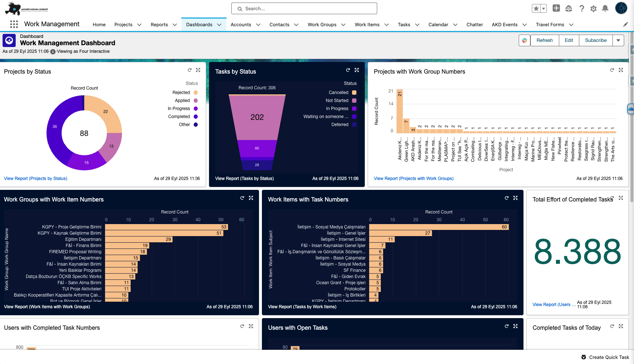634x364 pixels.
Task: Refresh the Users with Open Tasks widget
Action: click(x=507, y=326)
